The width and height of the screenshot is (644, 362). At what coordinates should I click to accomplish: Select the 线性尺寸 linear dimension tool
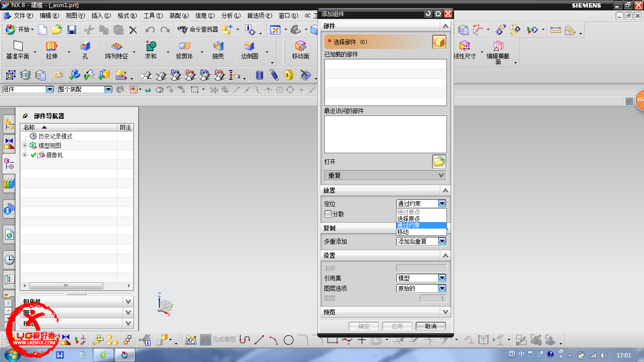click(x=465, y=50)
